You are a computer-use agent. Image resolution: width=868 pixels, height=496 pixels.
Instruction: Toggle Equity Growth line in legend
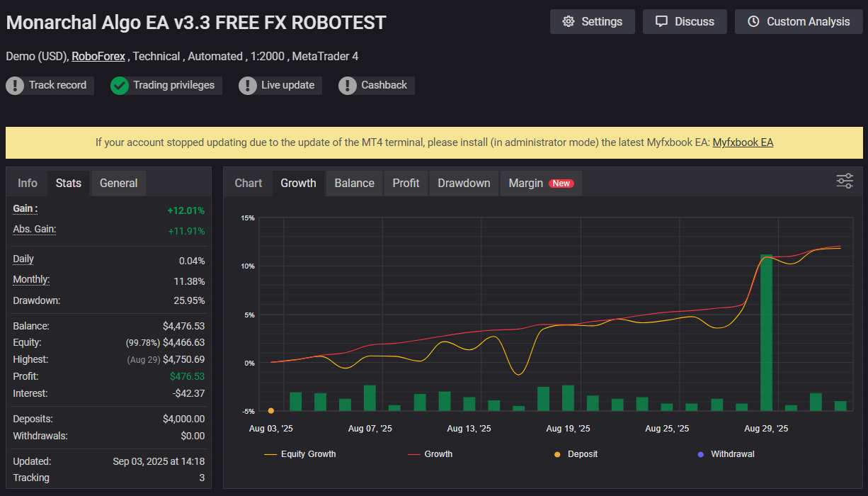pyautogui.click(x=300, y=453)
